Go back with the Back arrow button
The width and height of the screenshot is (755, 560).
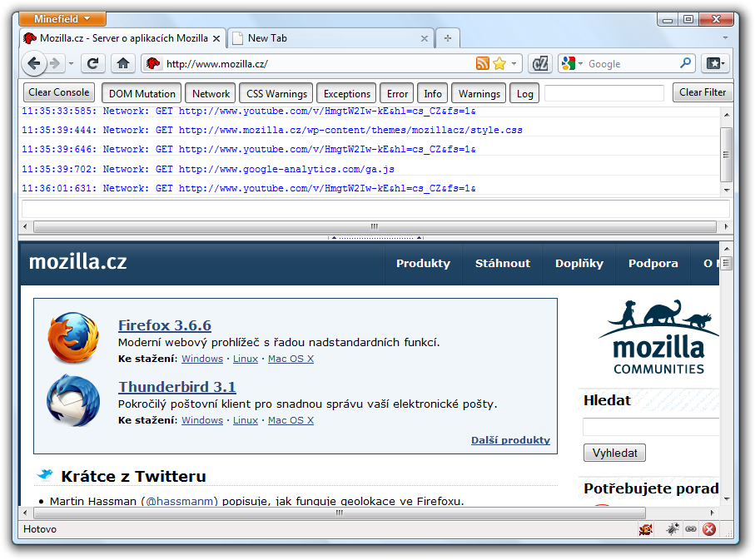pyautogui.click(x=33, y=63)
